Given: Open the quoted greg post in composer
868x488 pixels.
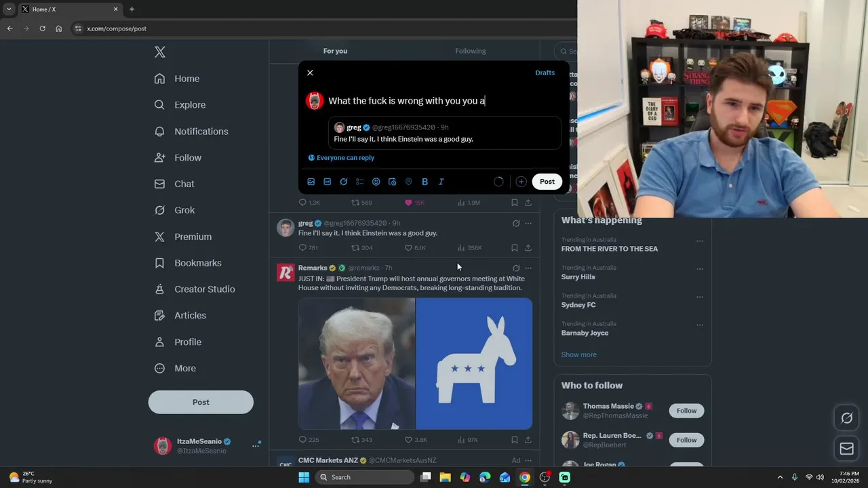Looking at the screenshot, I should (x=445, y=133).
